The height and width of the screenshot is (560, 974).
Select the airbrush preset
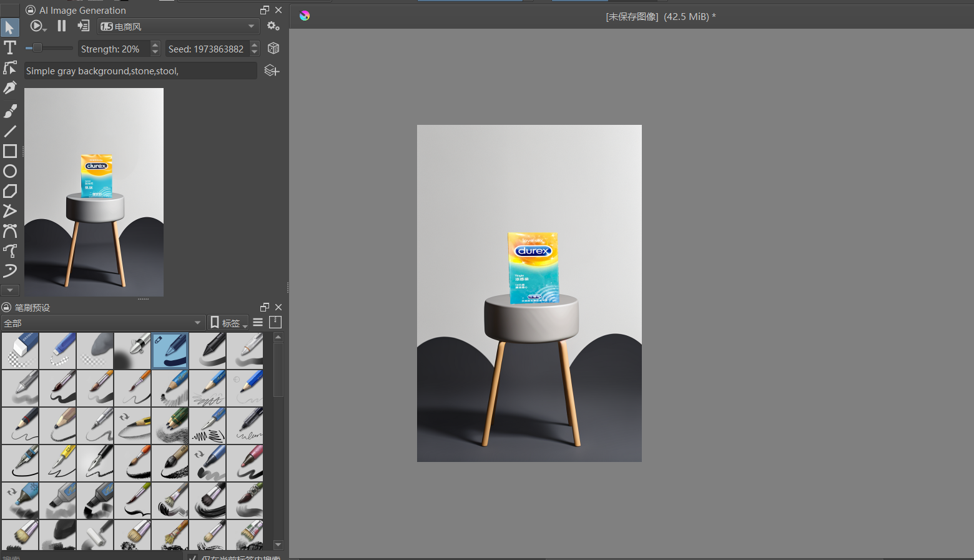(x=132, y=350)
